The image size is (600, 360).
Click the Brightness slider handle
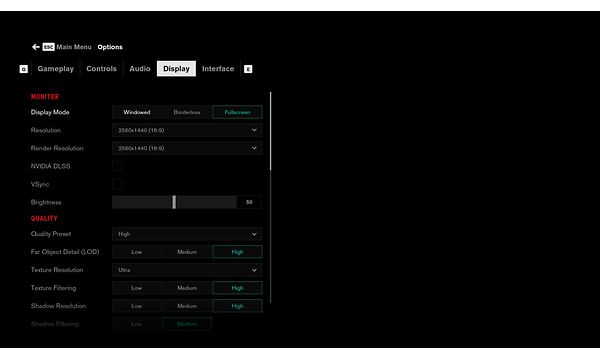(174, 202)
